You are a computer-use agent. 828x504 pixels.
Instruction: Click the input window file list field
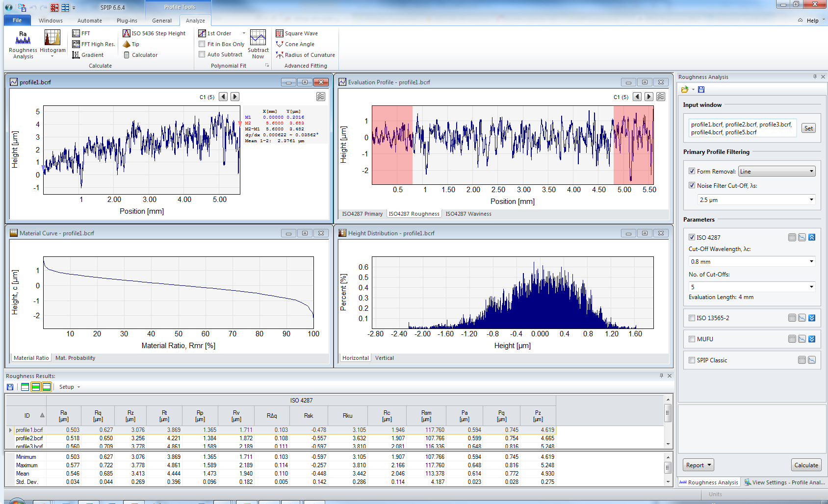coord(743,128)
